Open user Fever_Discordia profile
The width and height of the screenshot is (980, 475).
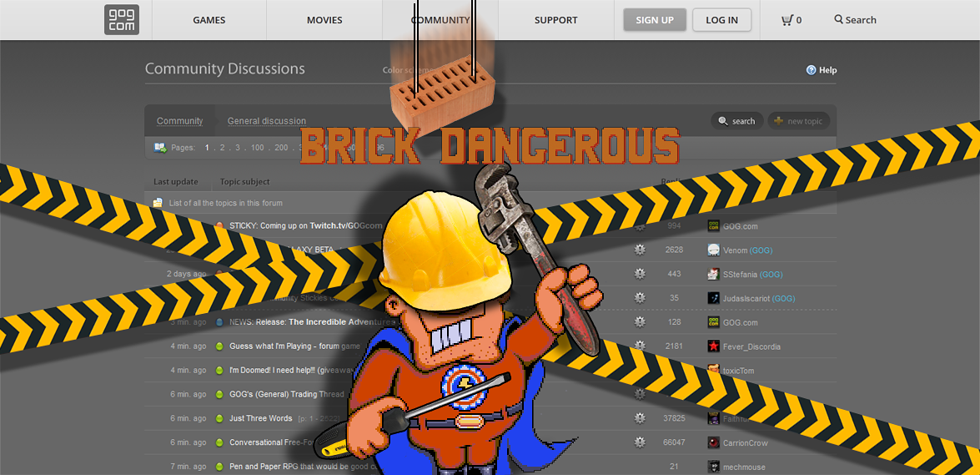point(751,346)
